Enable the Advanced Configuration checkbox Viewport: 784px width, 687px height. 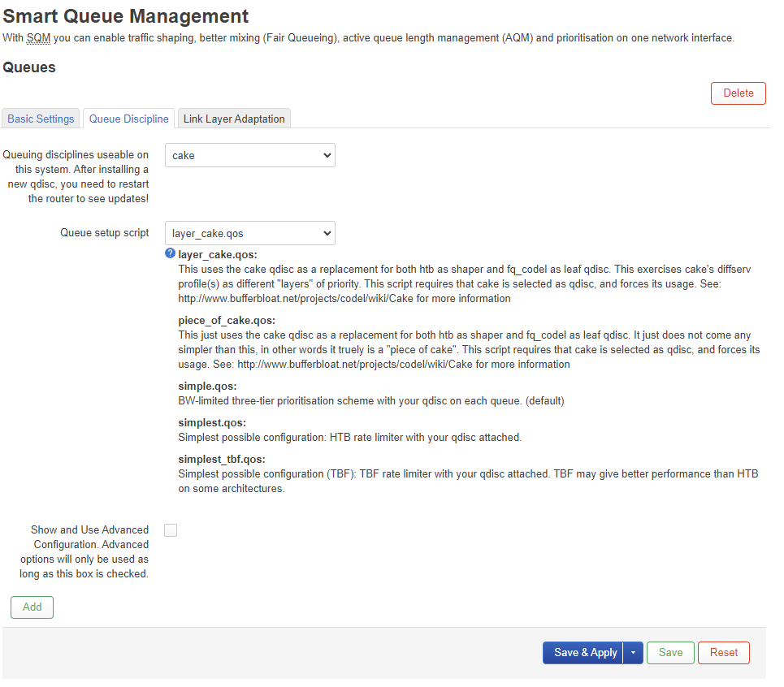pyautogui.click(x=171, y=530)
